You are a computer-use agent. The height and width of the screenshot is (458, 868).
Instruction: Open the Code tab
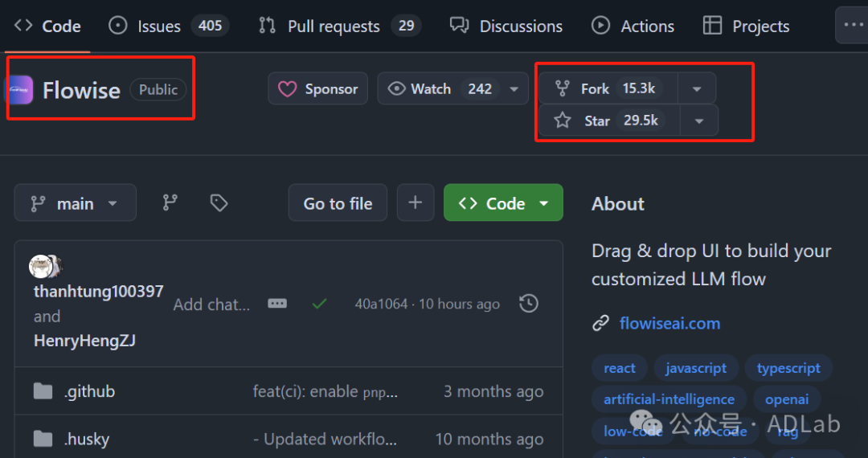click(47, 26)
